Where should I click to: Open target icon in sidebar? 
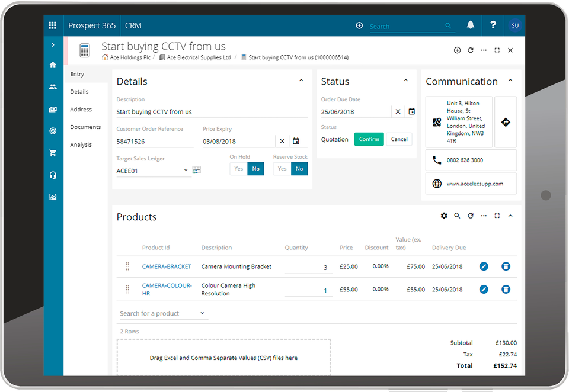coord(53,131)
